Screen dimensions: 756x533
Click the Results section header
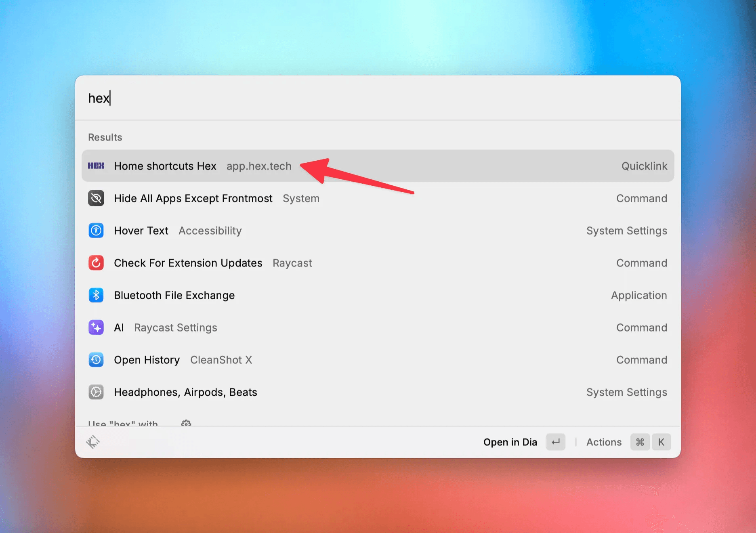click(105, 137)
